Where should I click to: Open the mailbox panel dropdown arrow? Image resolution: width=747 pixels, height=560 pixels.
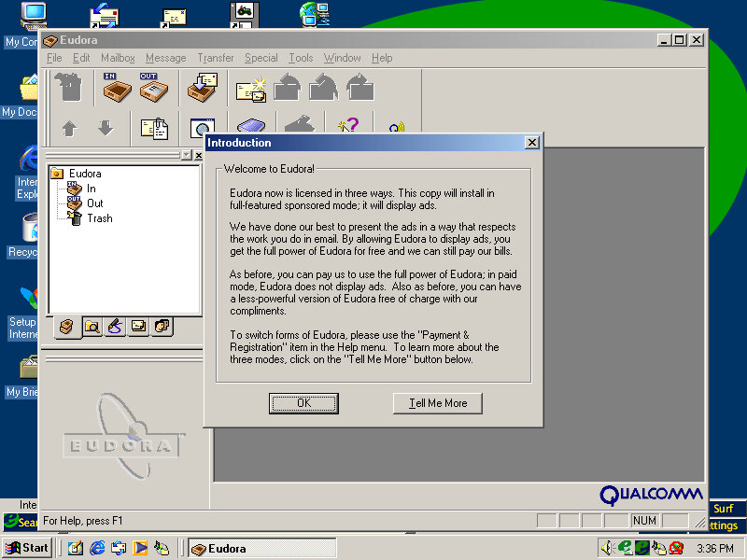[186, 155]
